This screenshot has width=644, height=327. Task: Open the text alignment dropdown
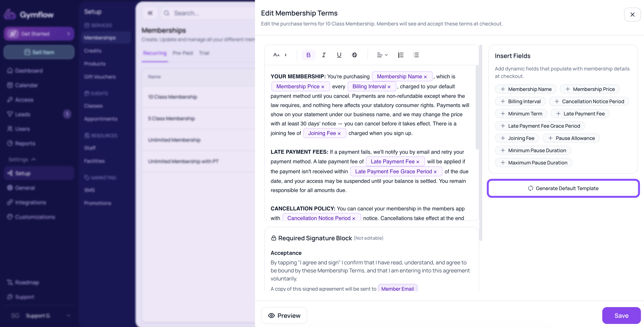pos(382,55)
